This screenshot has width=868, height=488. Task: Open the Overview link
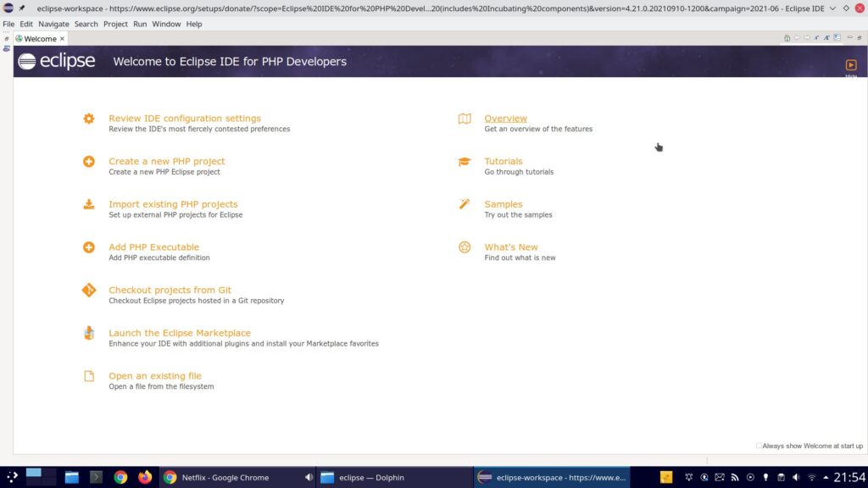[505, 119]
